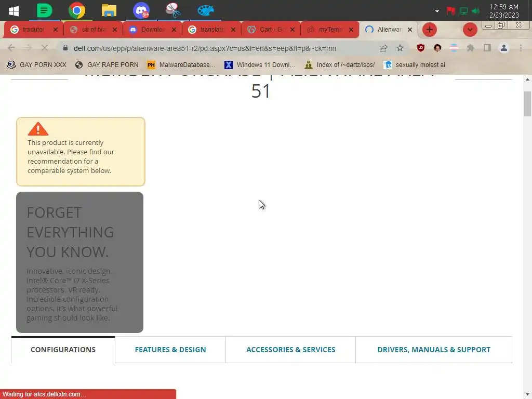Click the 'Waiting for afcs.dellcdn.com' status text
This screenshot has height=399, width=532.
pos(44,394)
